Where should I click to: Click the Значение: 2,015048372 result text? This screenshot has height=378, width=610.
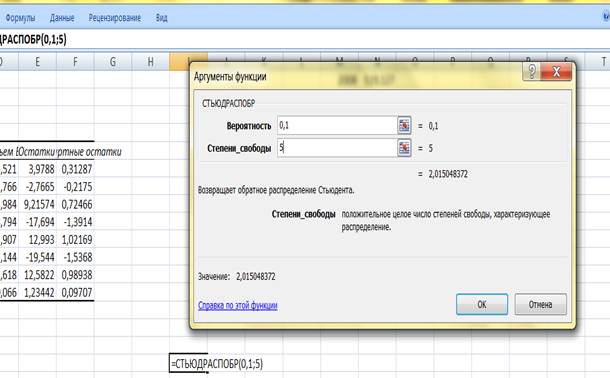pyautogui.click(x=237, y=276)
